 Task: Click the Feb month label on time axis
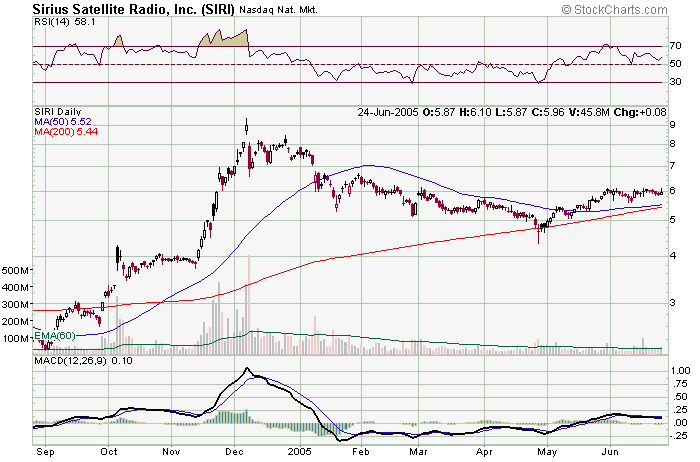pos(361,452)
